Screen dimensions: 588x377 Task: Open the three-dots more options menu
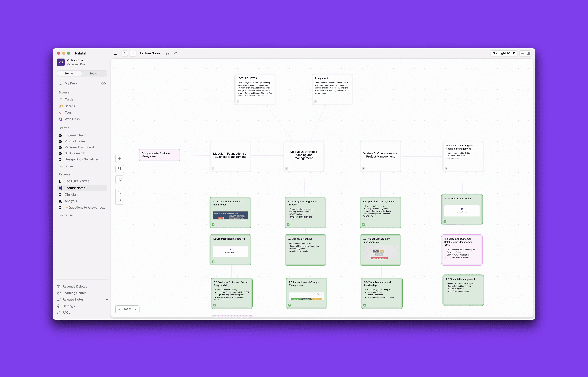click(522, 53)
